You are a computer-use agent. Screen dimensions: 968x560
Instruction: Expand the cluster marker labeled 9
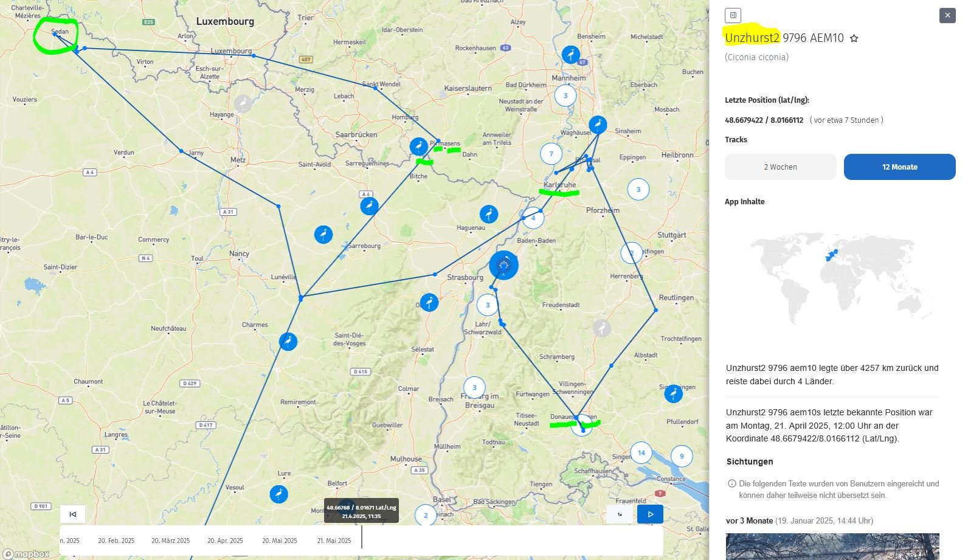681,456
